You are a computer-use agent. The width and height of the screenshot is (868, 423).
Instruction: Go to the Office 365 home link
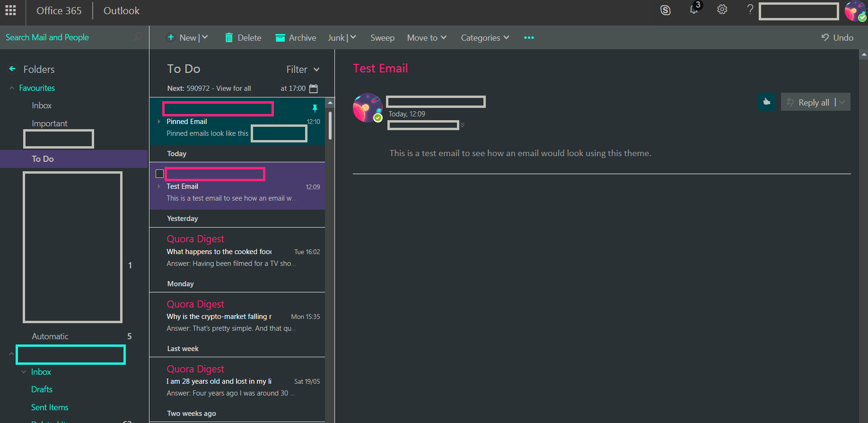click(59, 10)
